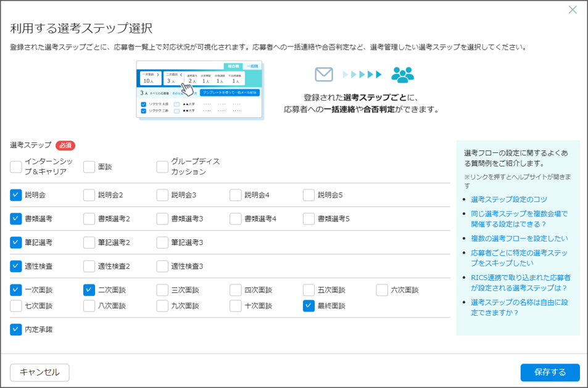This screenshot has height=388, width=588.
Task: Disable the 筆記選考 step
Action: point(16,242)
